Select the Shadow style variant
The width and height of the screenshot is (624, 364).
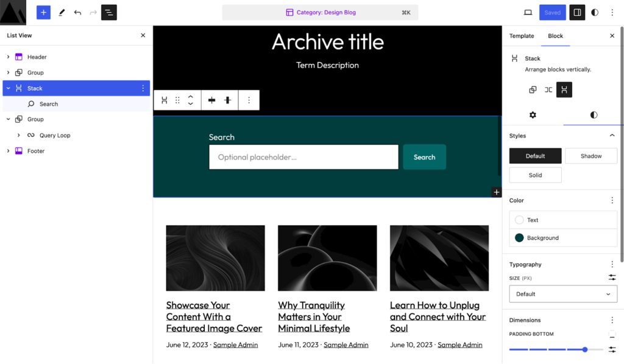(x=590, y=156)
